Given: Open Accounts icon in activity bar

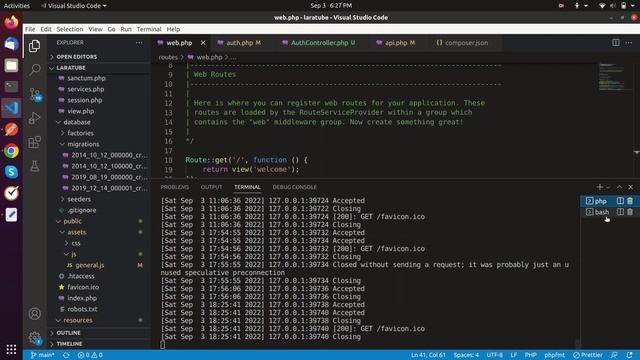Looking at the screenshot, I should click(x=35, y=313).
